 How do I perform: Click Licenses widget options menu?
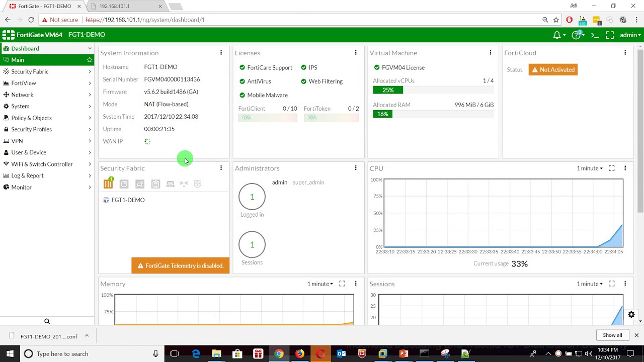[x=356, y=53]
